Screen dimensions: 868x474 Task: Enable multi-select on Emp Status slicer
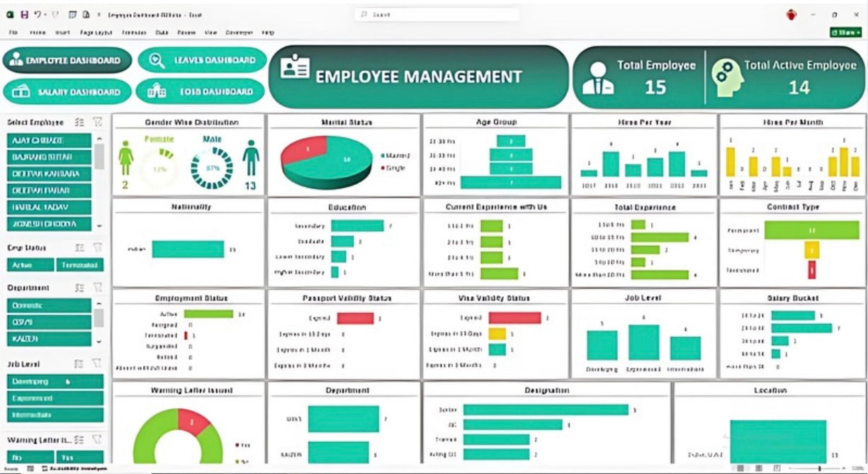point(79,248)
